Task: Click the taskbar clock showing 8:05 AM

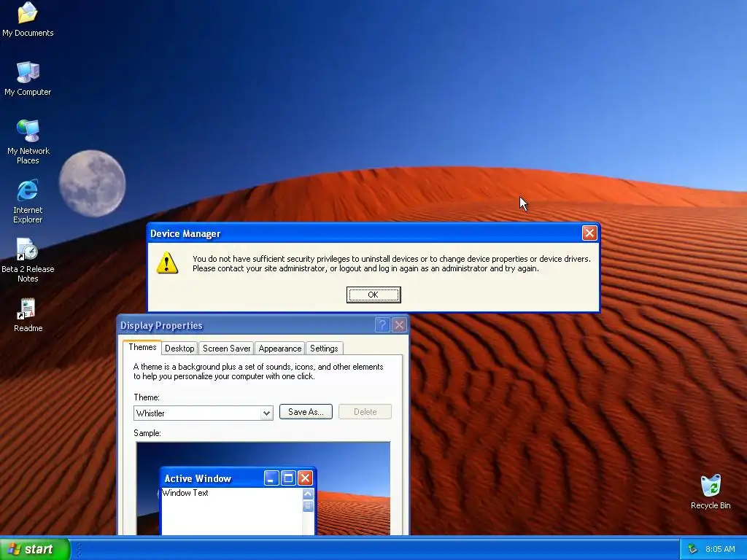Action: coord(720,549)
